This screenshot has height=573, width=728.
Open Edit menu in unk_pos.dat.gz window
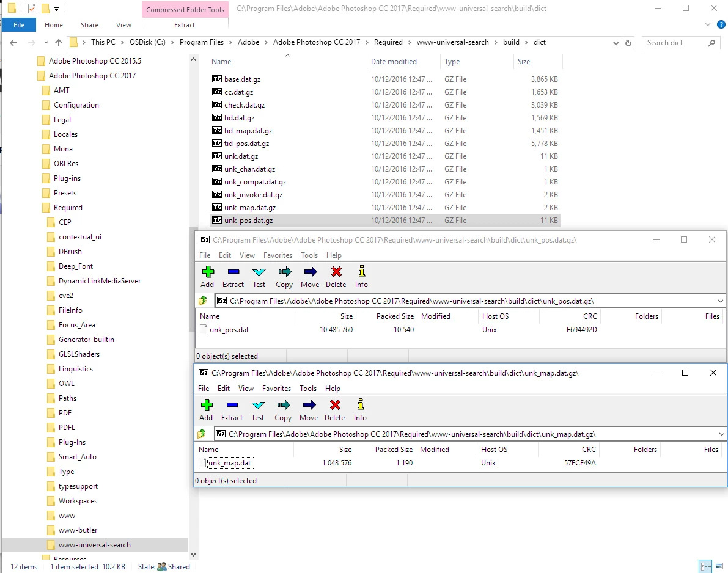tap(225, 255)
